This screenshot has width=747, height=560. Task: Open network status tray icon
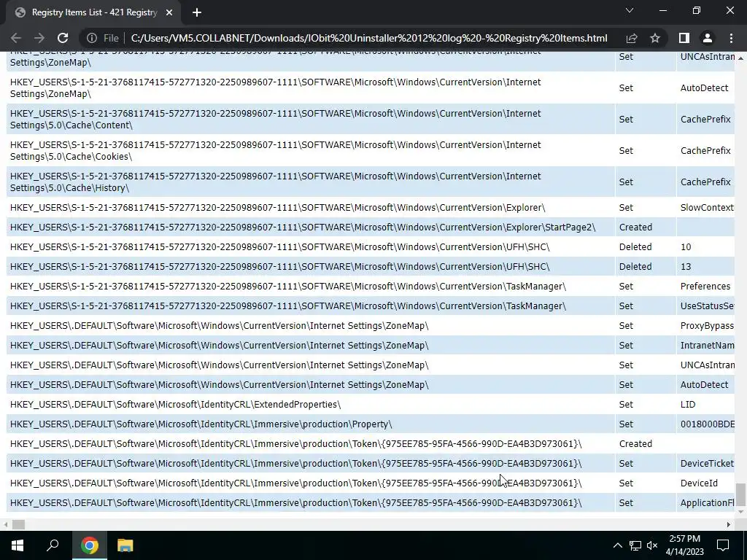coord(635,545)
